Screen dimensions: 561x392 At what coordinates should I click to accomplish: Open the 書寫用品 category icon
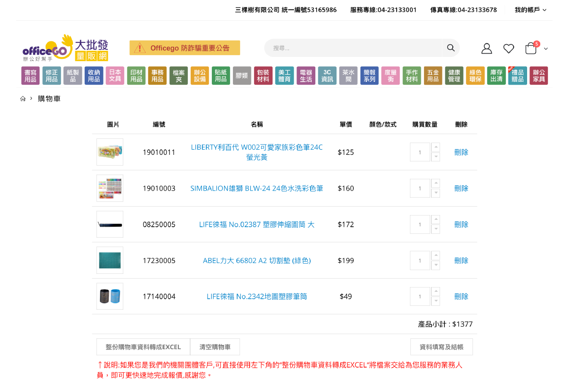[x=31, y=76]
